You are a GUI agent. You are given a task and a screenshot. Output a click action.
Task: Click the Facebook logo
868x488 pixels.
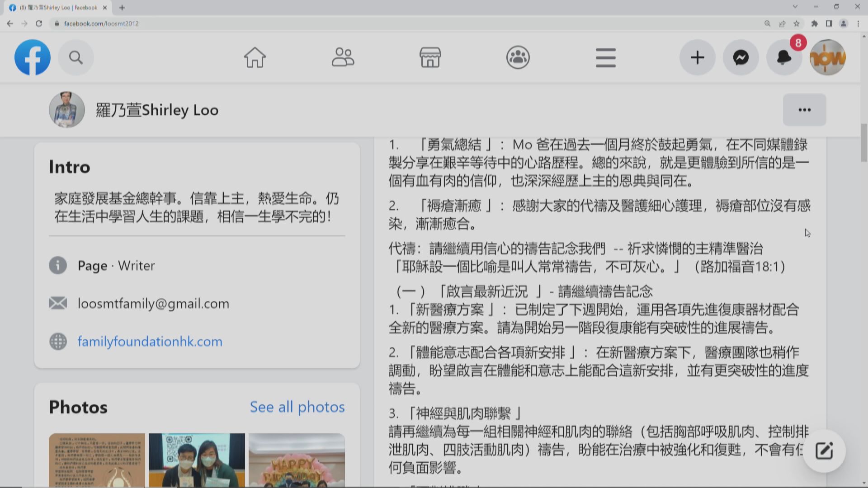(32, 57)
